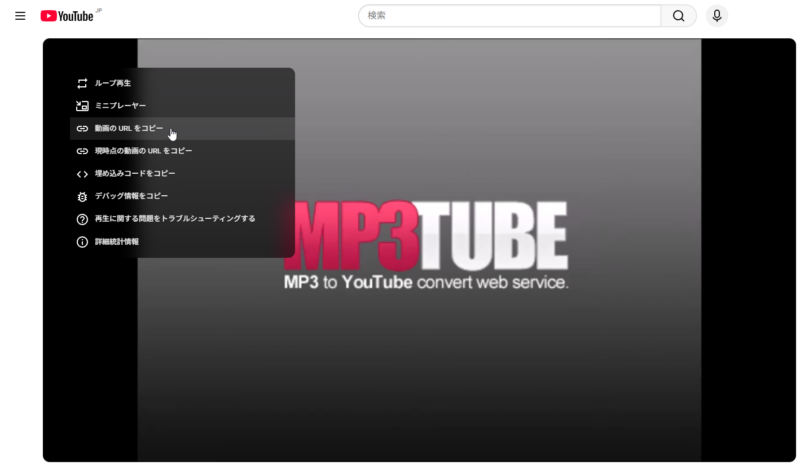The image size is (800, 466).
Task: Open the hamburger guide menu
Action: [20, 16]
